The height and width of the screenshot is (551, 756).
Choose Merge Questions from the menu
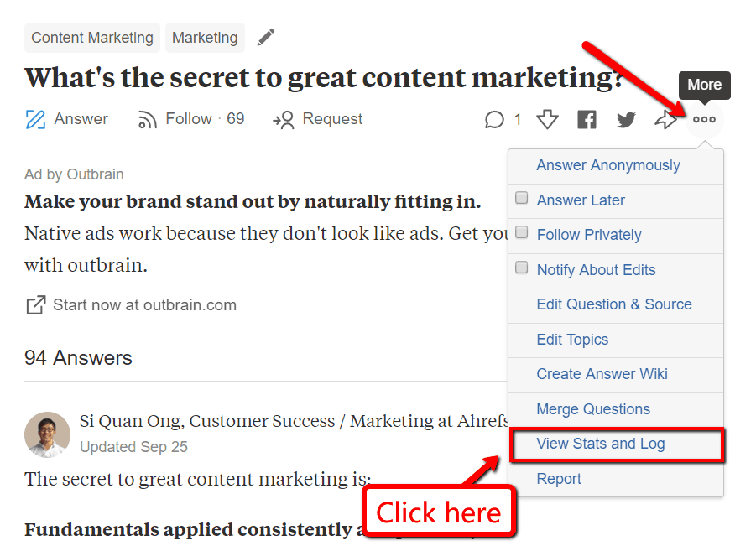(x=594, y=409)
